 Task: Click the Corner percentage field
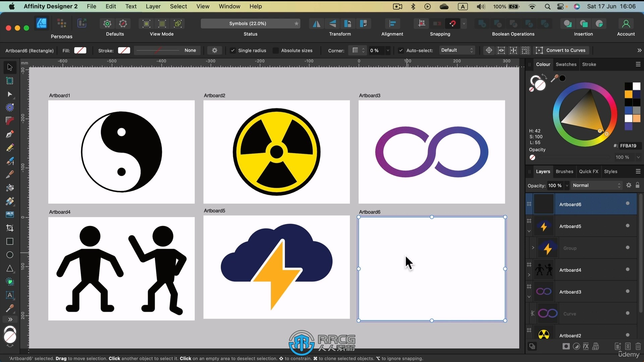click(377, 50)
